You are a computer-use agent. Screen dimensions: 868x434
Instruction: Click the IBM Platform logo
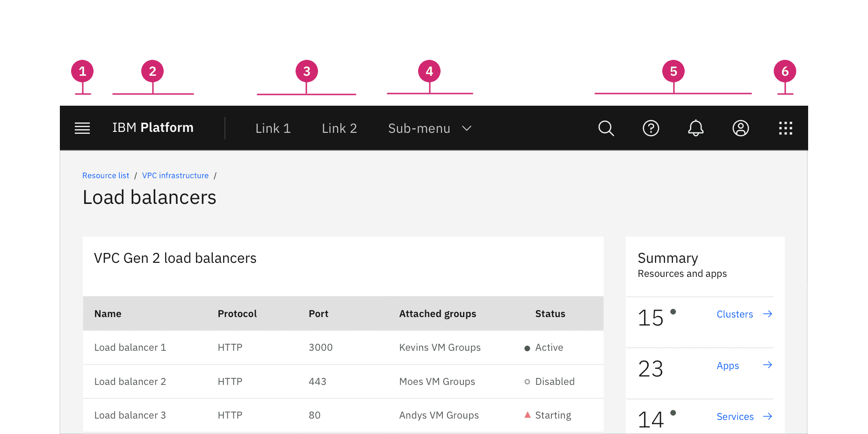point(152,127)
